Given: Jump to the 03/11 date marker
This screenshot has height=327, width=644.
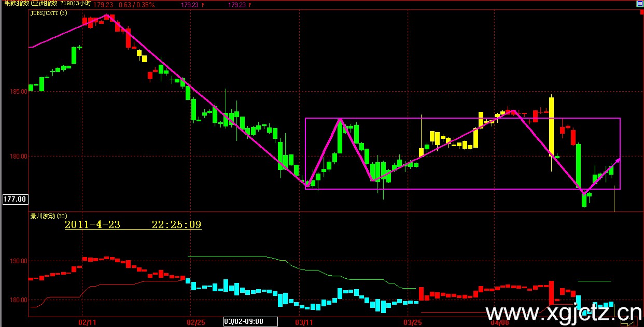Looking at the screenshot, I should [x=304, y=322].
